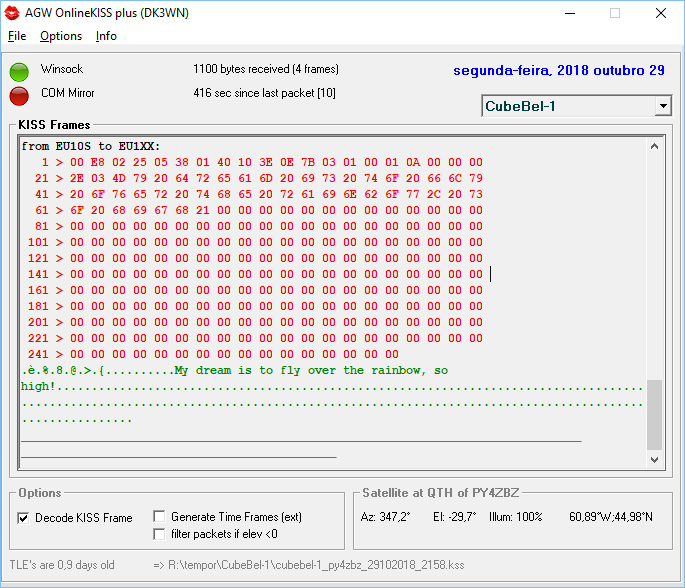Click the hex row starting with '21 >'
Image resolution: width=685 pixels, height=588 pixels.
(x=259, y=178)
